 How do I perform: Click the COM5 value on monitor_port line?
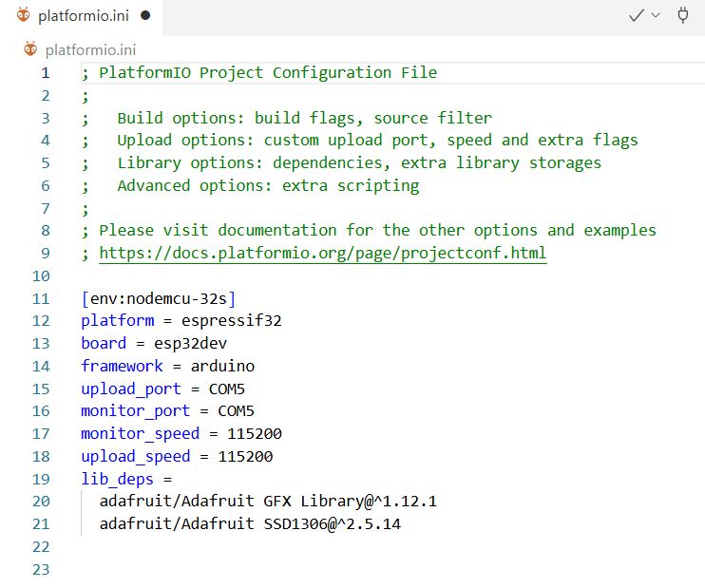tap(236, 411)
